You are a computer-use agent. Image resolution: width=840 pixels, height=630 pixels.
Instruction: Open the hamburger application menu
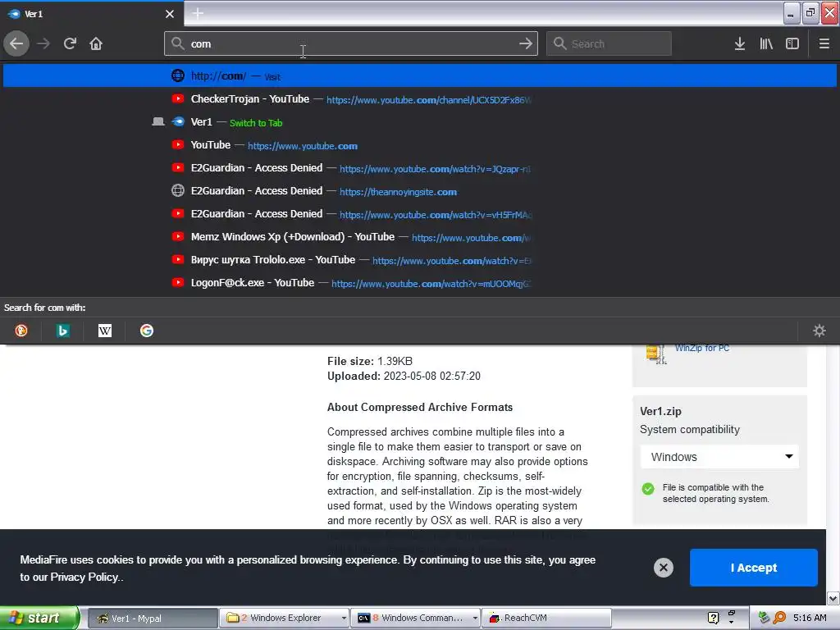tap(824, 43)
